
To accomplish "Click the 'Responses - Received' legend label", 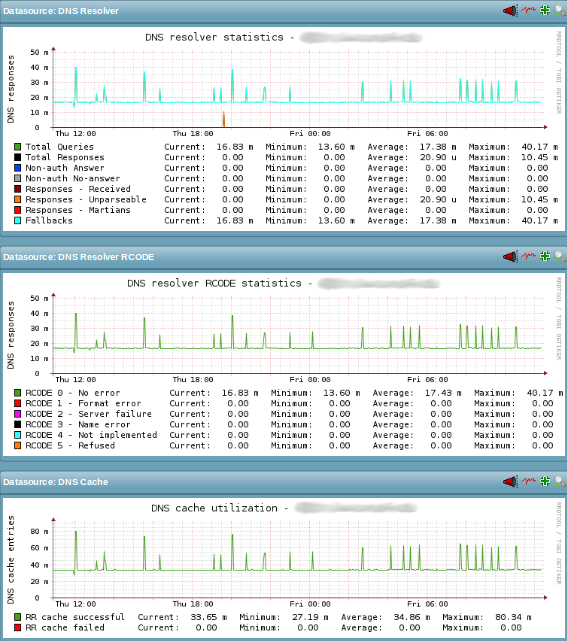I will pyautogui.click(x=78, y=189).
